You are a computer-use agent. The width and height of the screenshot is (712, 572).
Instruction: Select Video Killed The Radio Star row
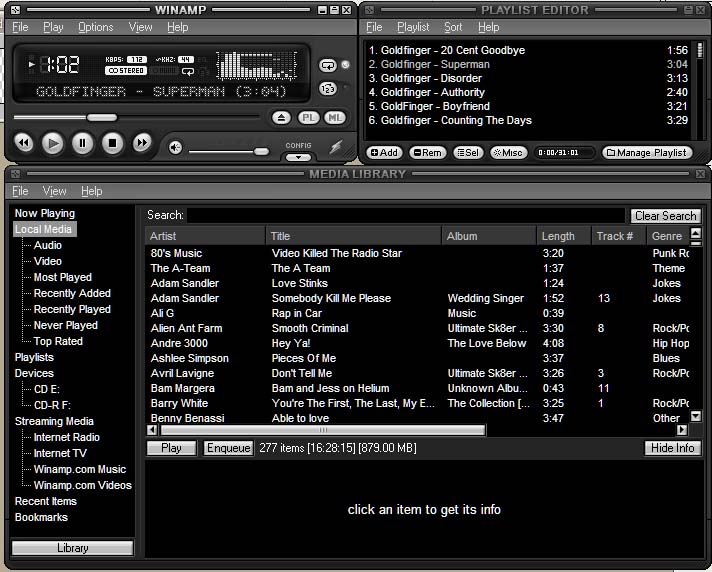tap(418, 253)
